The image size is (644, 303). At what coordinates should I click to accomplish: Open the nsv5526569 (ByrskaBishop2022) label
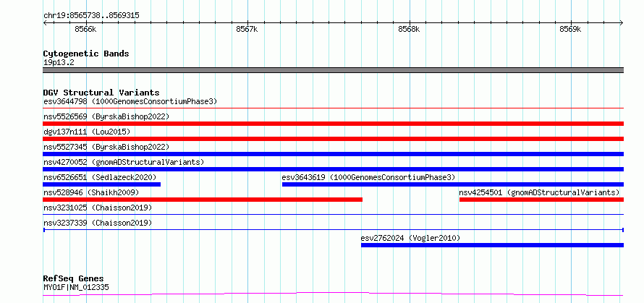coord(106,116)
